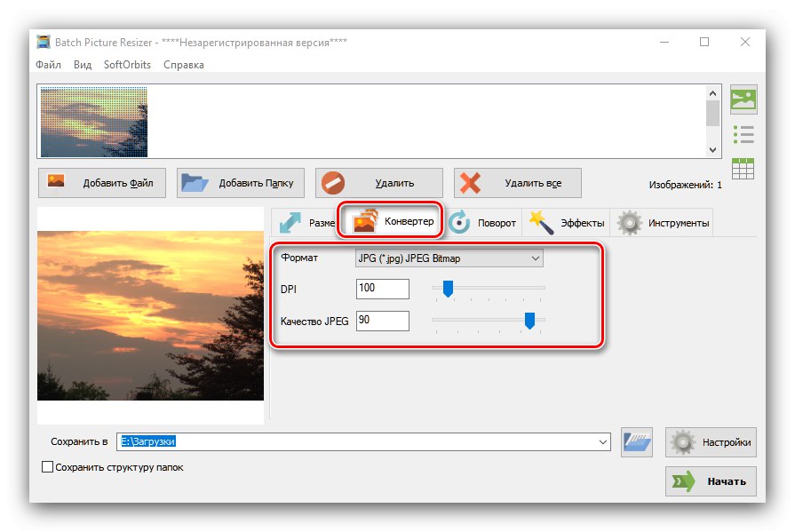Screen dimensions: 795x532
Task: Select the Конвертер tab
Action: tap(390, 221)
